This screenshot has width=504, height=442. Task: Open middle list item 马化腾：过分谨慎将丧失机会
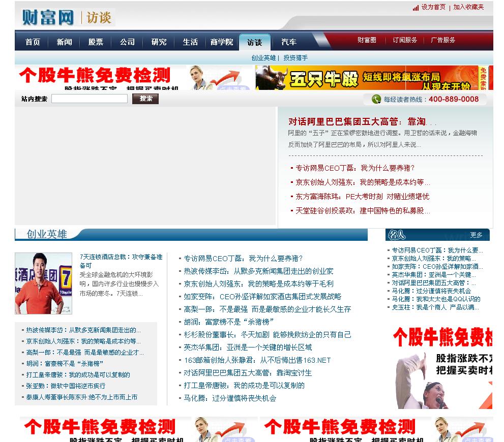click(x=230, y=398)
